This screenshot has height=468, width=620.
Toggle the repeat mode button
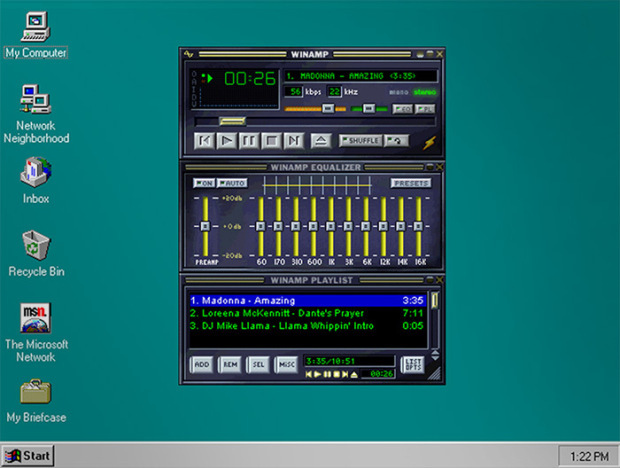pyautogui.click(x=397, y=141)
